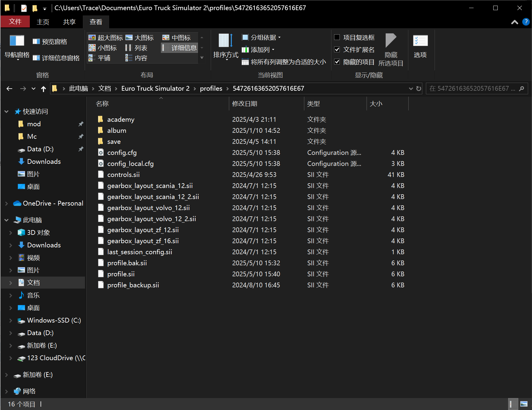
Task: Sort by the Name (名称) column header
Action: pos(102,104)
